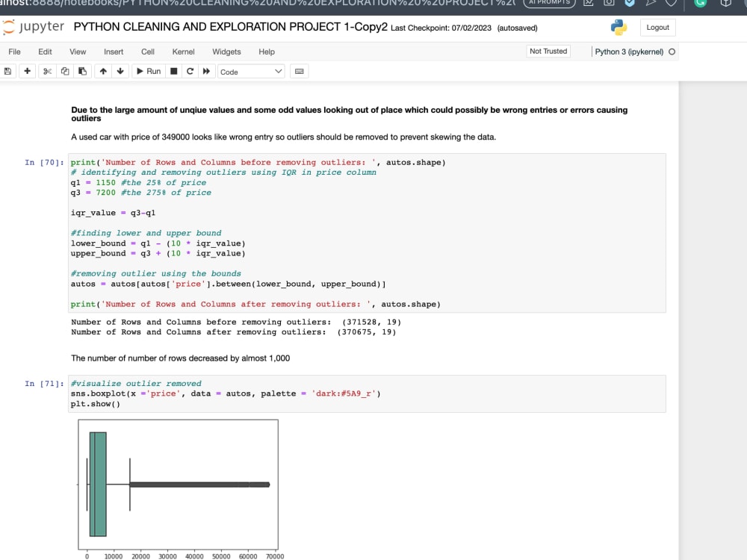Open the Kernel menu
747x560 pixels.
click(184, 52)
